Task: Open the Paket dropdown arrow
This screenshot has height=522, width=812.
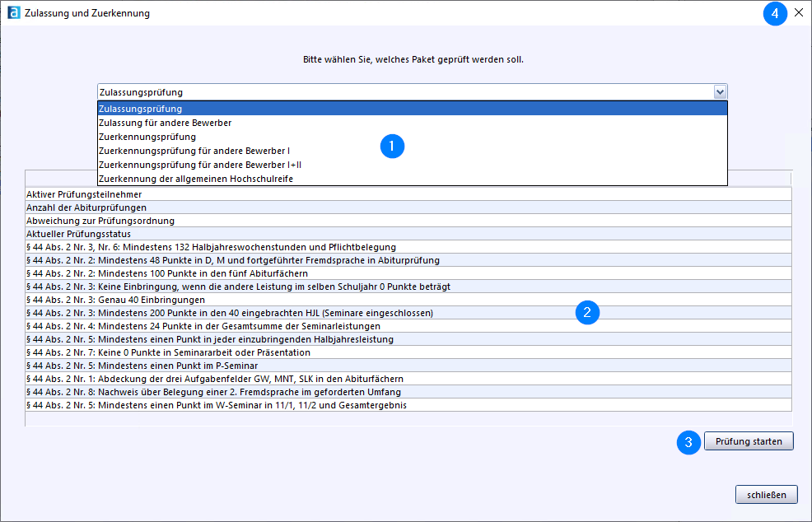Action: pyautogui.click(x=720, y=92)
